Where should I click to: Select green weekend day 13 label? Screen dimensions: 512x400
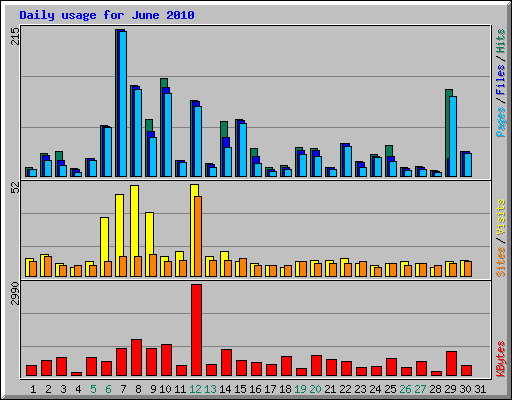pyautogui.click(x=210, y=389)
